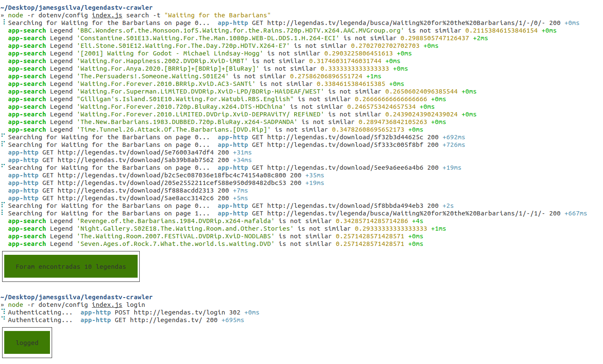This screenshot has width=603, height=364.
Task: Open download link 5ae8acc3142c6
Action: click(136, 198)
